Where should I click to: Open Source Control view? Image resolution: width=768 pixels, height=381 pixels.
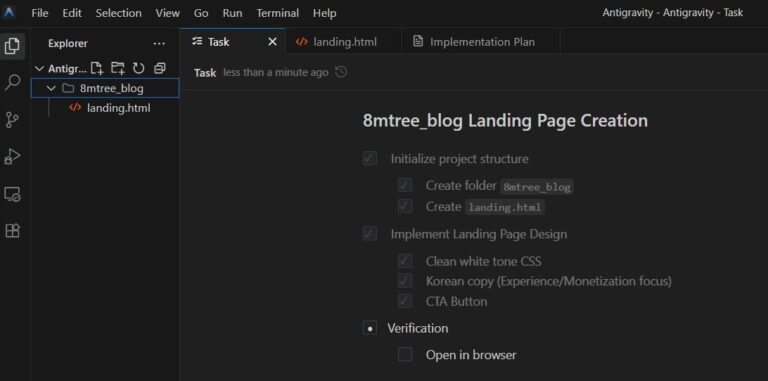(12, 119)
